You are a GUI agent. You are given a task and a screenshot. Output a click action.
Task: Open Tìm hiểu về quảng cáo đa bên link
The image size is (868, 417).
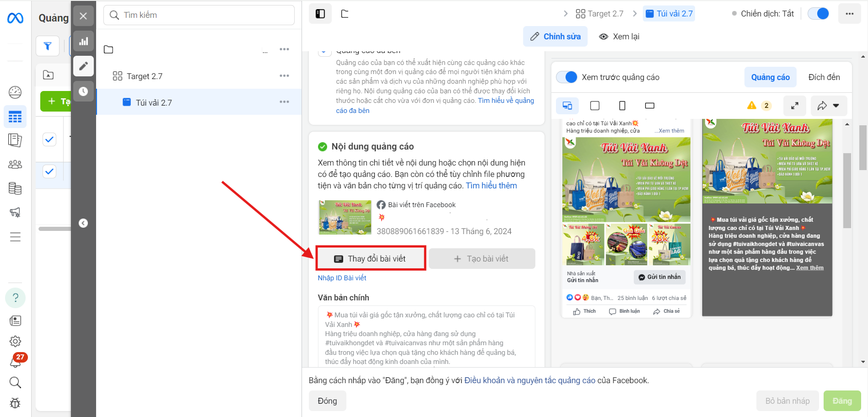click(x=435, y=106)
